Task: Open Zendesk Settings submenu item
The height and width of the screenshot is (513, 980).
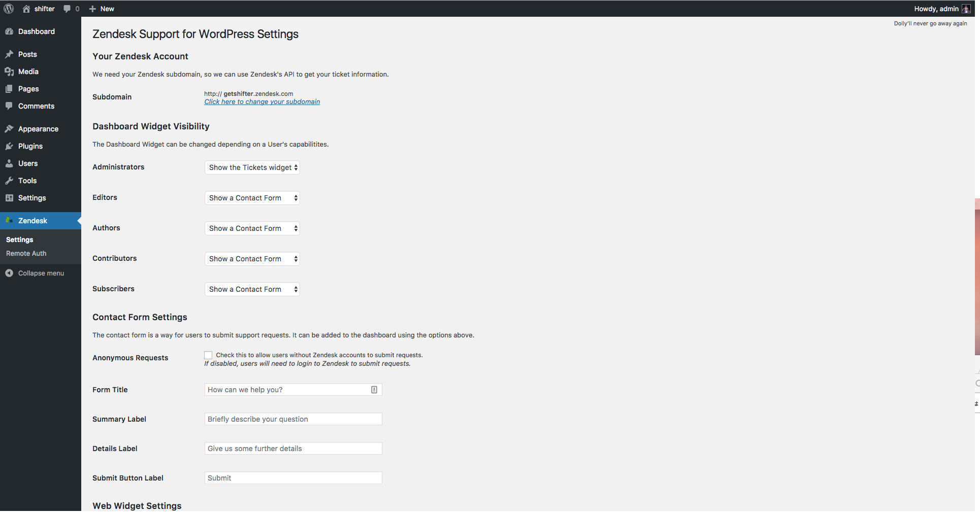Action: tap(20, 240)
